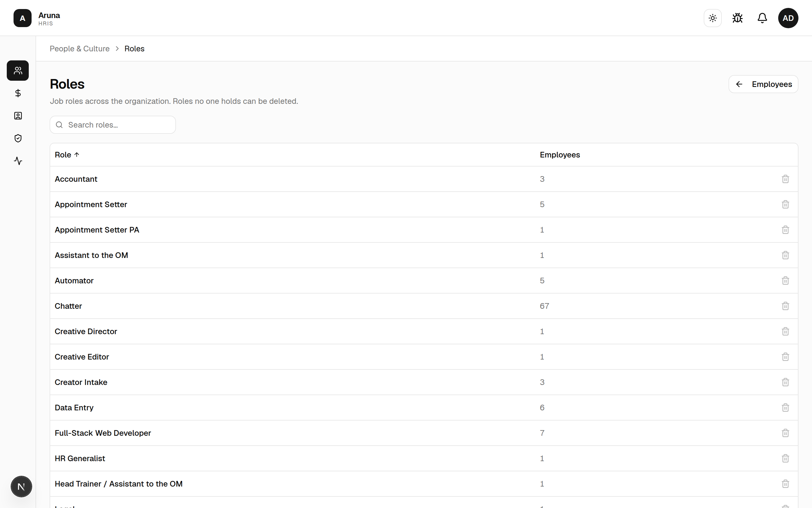Image resolution: width=812 pixels, height=508 pixels.
Task: Click the Data Entry count 6
Action: (542, 408)
